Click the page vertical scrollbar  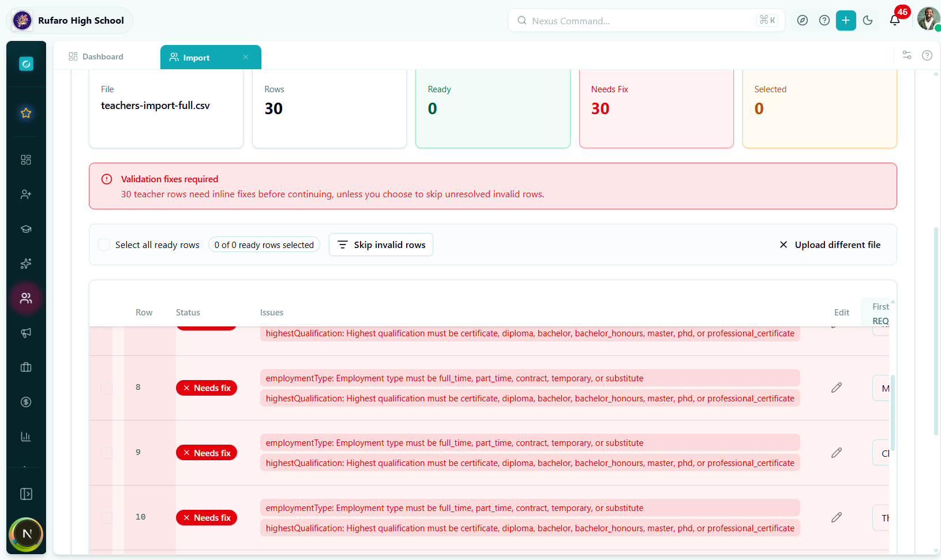936,332
